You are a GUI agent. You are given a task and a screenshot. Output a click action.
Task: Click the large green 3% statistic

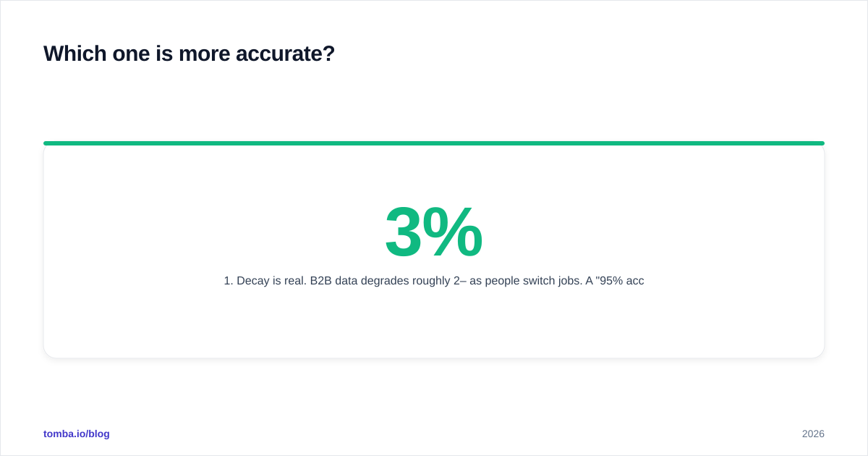434,232
